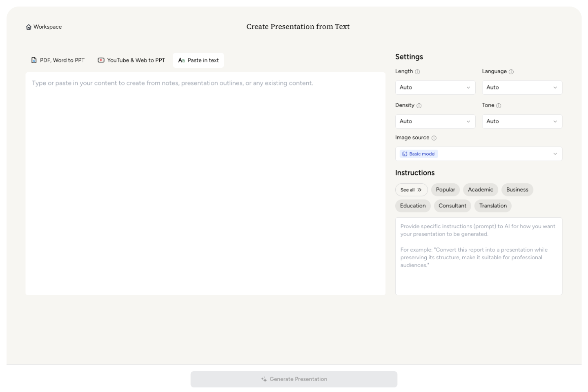Click the Density info icon
This screenshot has height=392, width=588.
419,106
